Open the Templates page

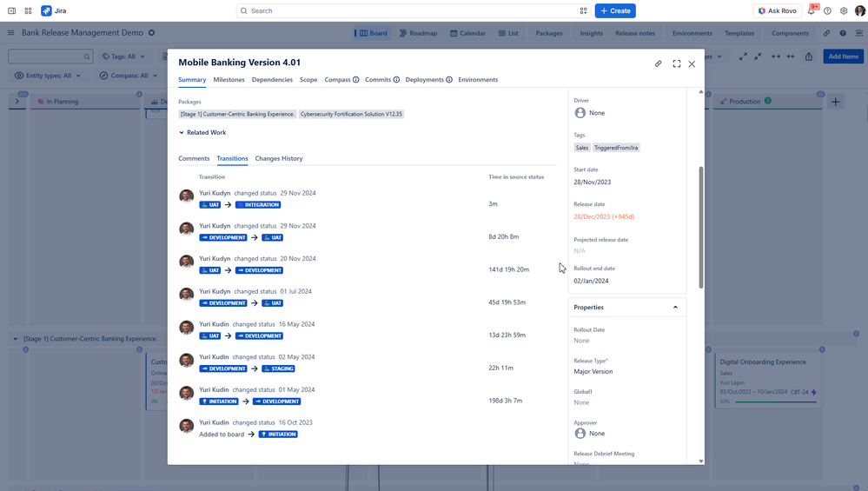coord(739,33)
